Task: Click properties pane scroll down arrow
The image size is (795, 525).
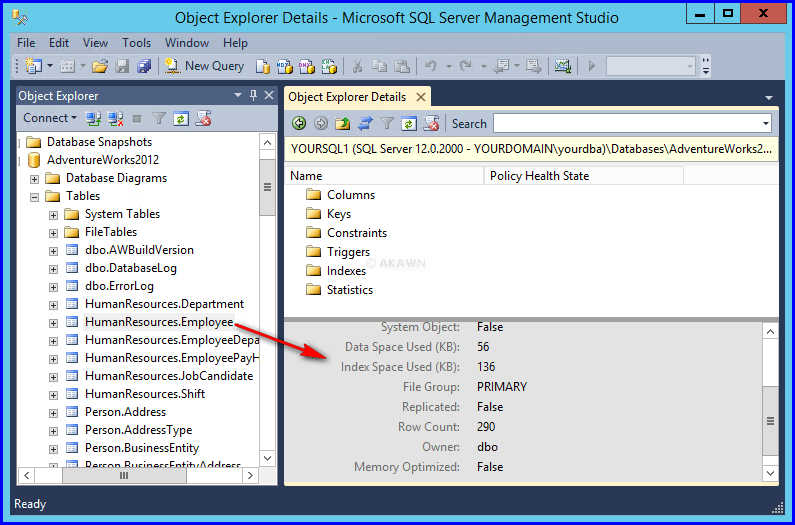Action: point(770,473)
